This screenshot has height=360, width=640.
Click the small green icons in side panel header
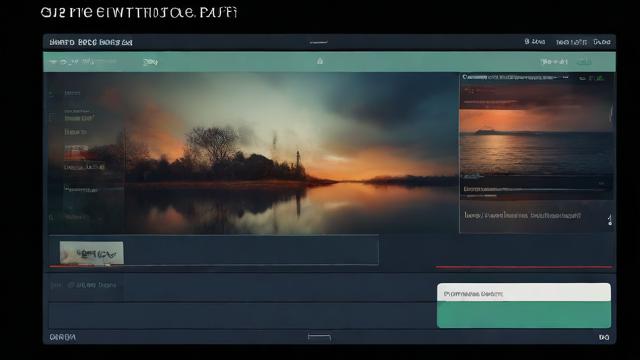(x=593, y=78)
